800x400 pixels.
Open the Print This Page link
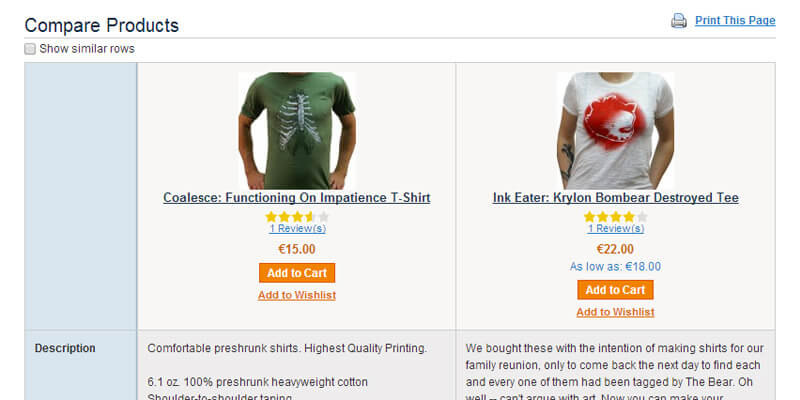pos(735,20)
